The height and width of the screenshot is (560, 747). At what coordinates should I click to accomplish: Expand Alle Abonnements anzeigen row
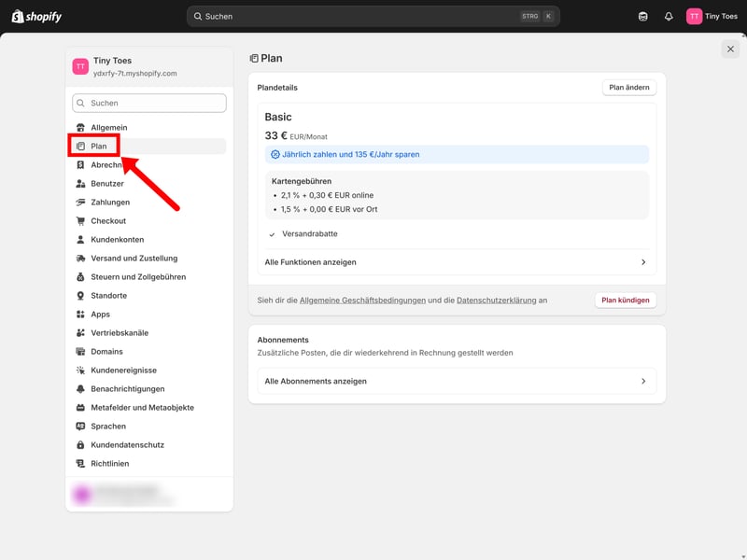pos(457,381)
